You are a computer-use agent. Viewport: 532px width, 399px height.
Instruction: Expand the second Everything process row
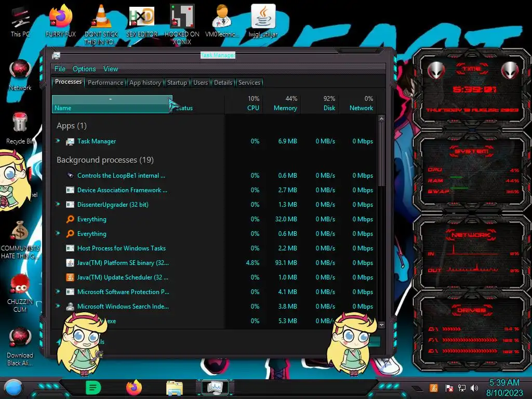[x=58, y=233]
